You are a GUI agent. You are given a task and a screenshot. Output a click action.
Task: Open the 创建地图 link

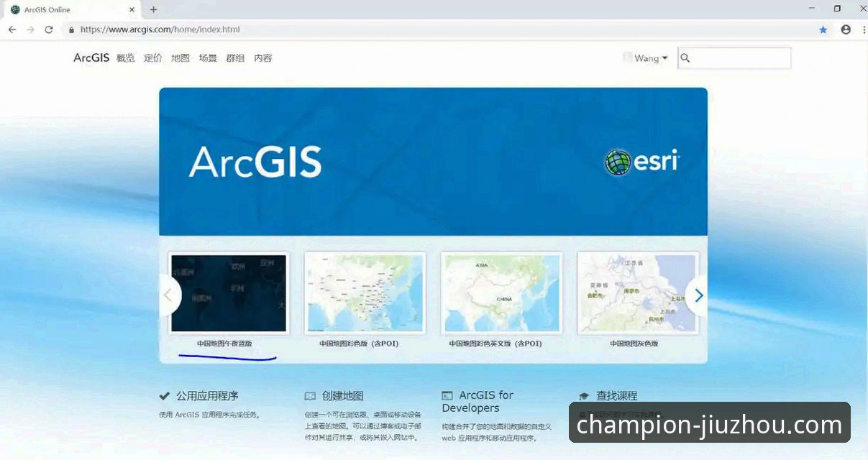(x=343, y=396)
